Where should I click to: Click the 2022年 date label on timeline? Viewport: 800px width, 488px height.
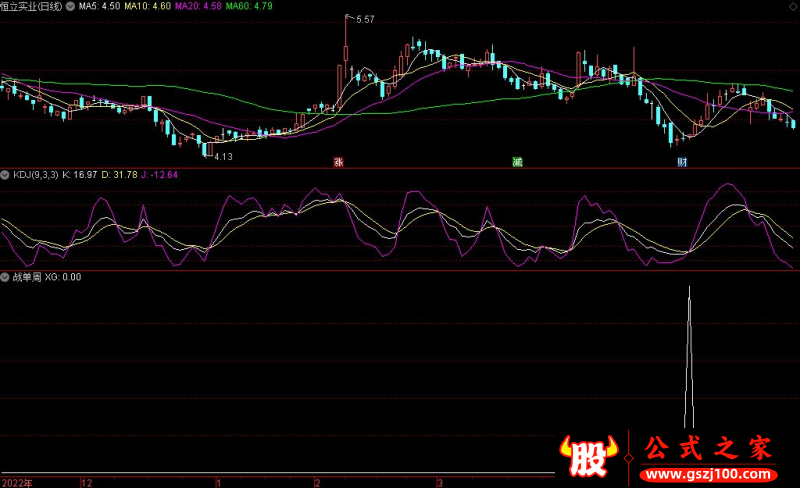(x=16, y=482)
